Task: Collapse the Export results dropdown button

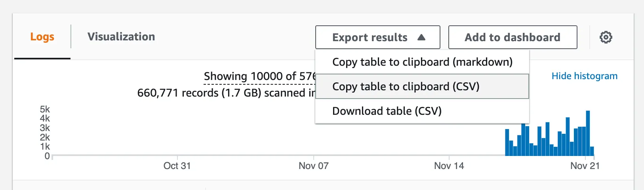Action: [377, 37]
